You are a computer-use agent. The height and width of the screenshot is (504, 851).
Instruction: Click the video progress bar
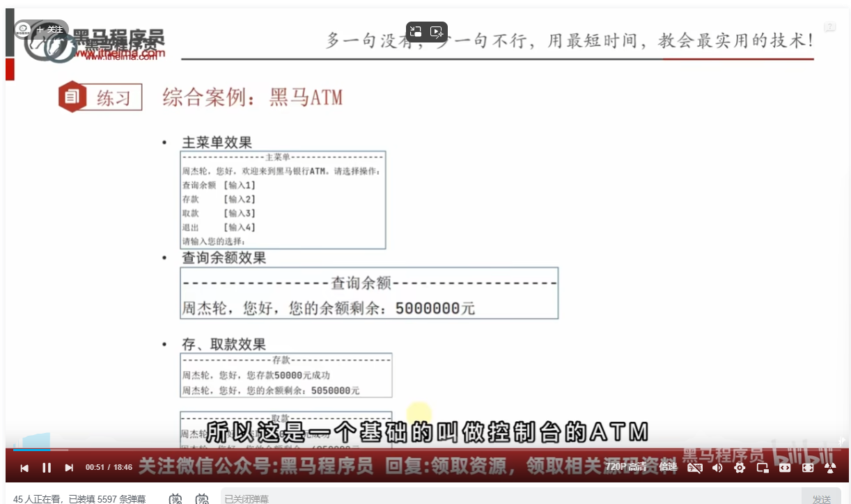[427, 450]
